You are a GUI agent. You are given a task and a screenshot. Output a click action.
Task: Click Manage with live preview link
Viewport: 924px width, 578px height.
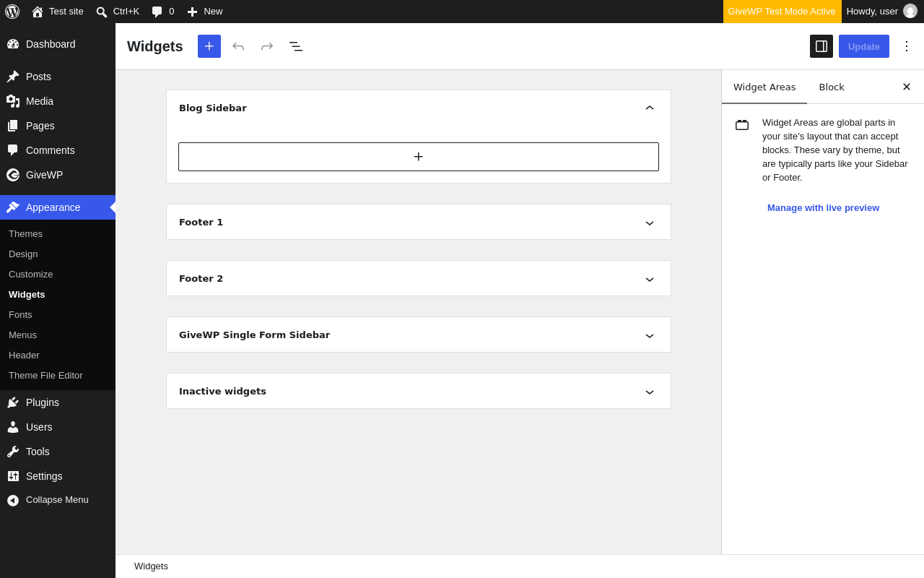point(823,208)
